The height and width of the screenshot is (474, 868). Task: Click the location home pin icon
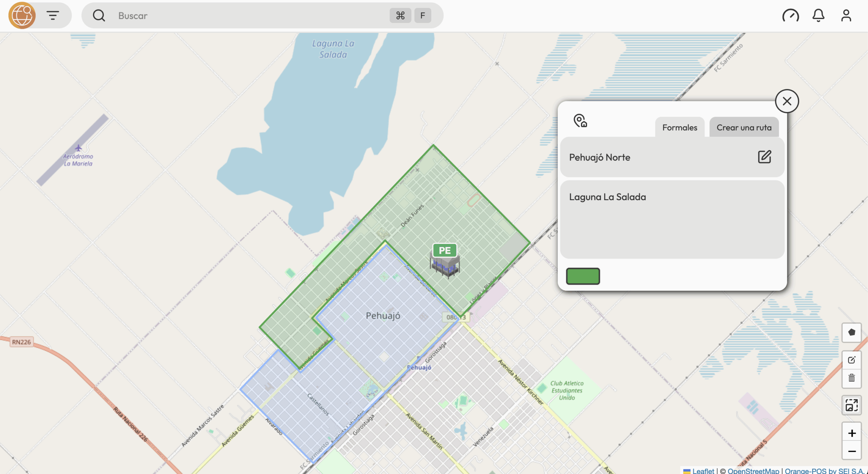[x=580, y=121]
